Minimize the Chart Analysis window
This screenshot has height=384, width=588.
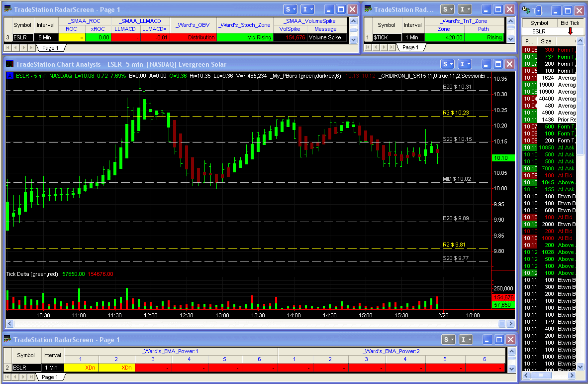pos(486,64)
